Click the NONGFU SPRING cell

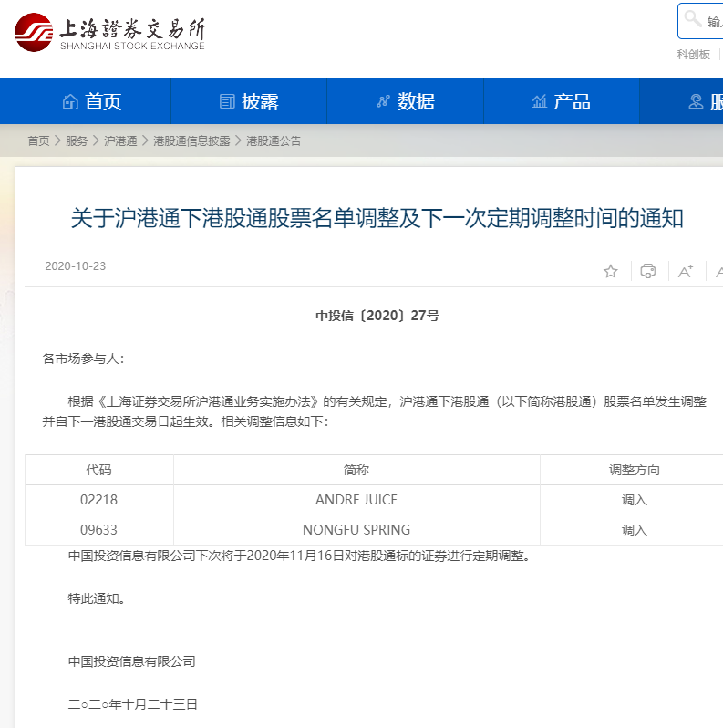[356, 530]
